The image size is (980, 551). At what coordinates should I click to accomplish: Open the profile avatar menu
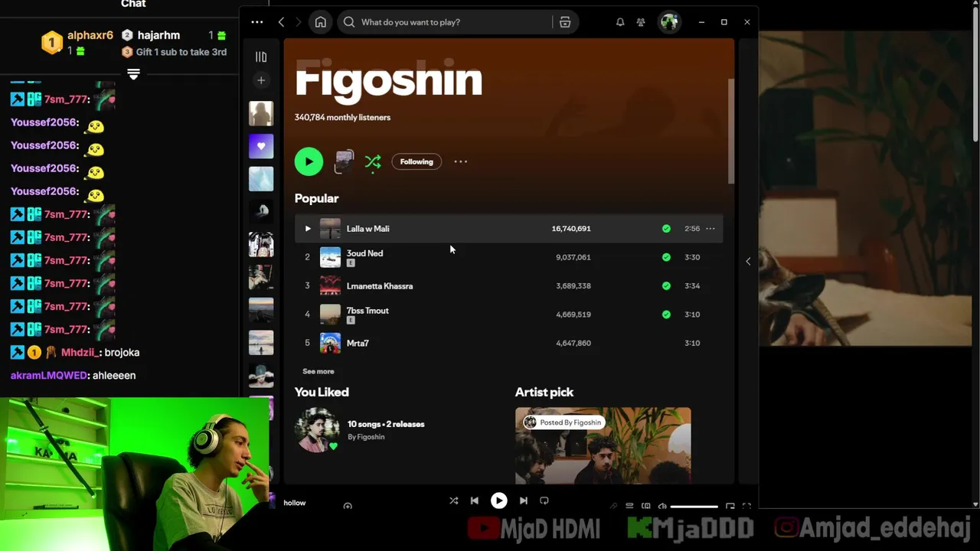click(x=670, y=22)
